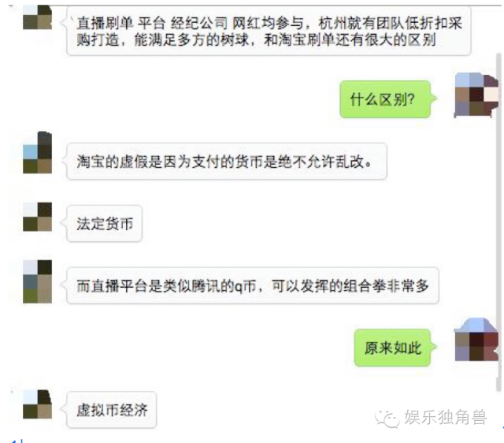Click 网红均参与 text in first message
The image size is (504, 443).
pos(268,23)
